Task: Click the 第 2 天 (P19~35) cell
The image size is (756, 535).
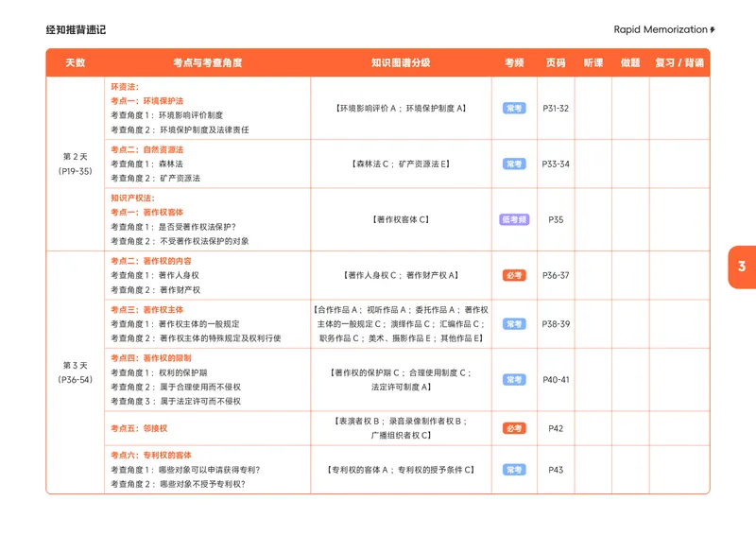Action: tap(76, 164)
